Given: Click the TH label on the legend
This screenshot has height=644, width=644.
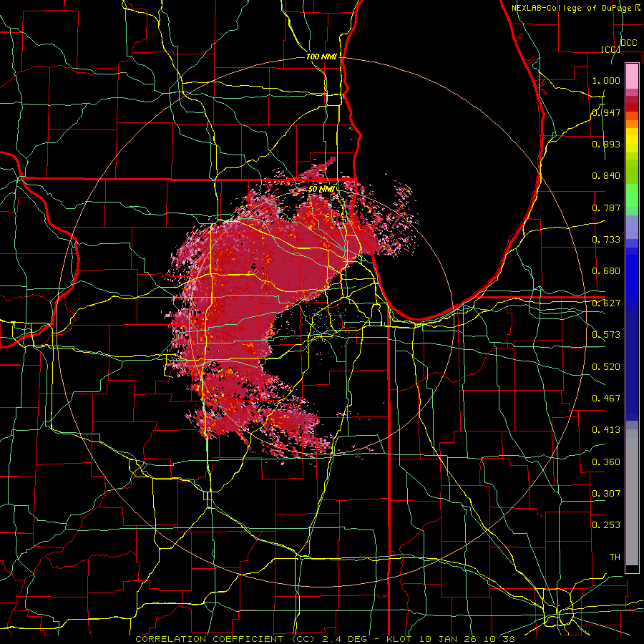Looking at the screenshot, I should pos(615,557).
